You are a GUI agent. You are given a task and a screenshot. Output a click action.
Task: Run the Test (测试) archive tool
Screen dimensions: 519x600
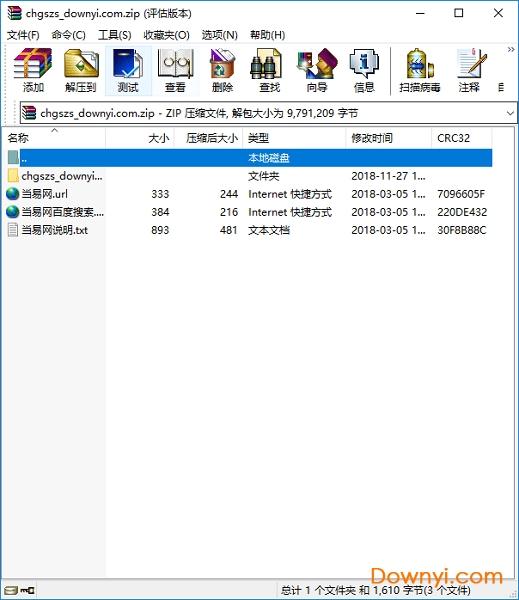click(128, 70)
